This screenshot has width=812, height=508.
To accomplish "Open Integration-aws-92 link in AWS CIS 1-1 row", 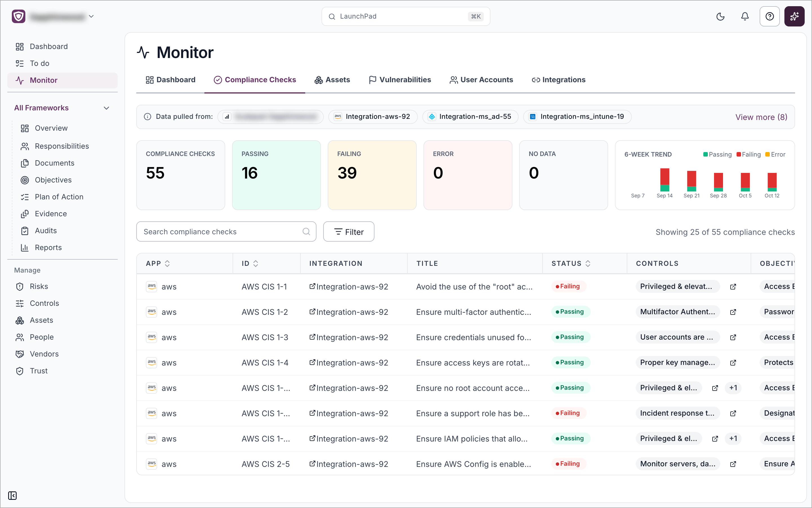I will [x=349, y=287].
